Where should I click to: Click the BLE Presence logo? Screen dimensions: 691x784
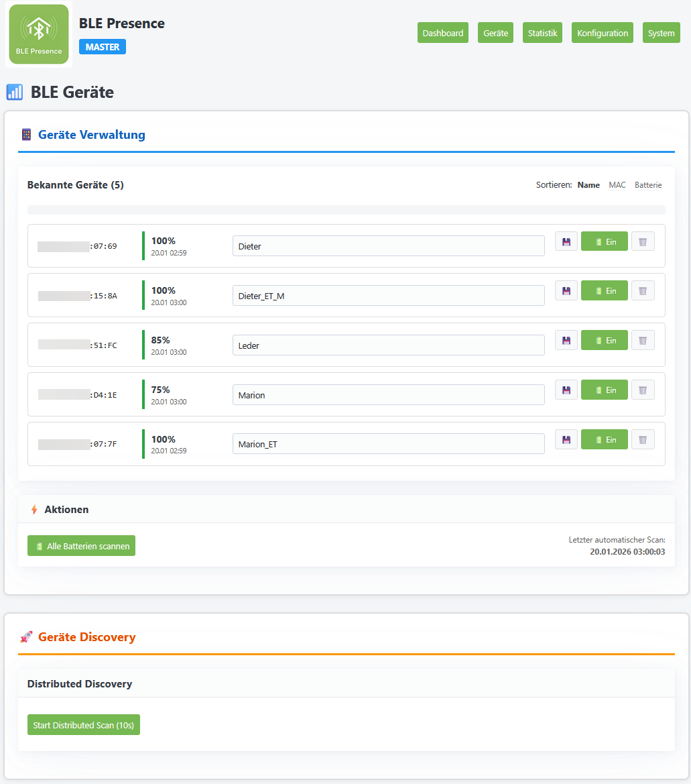click(x=39, y=34)
